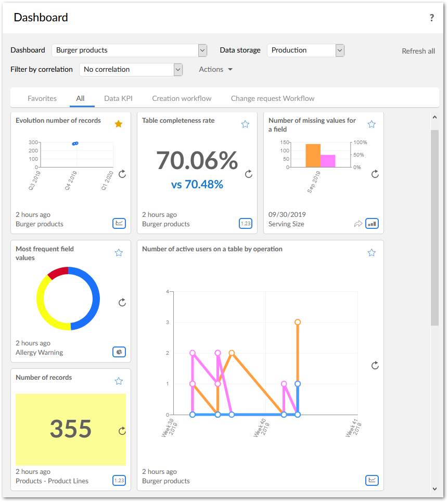Refresh the Table completeness rate widget
448x502 pixels.
coord(248,175)
